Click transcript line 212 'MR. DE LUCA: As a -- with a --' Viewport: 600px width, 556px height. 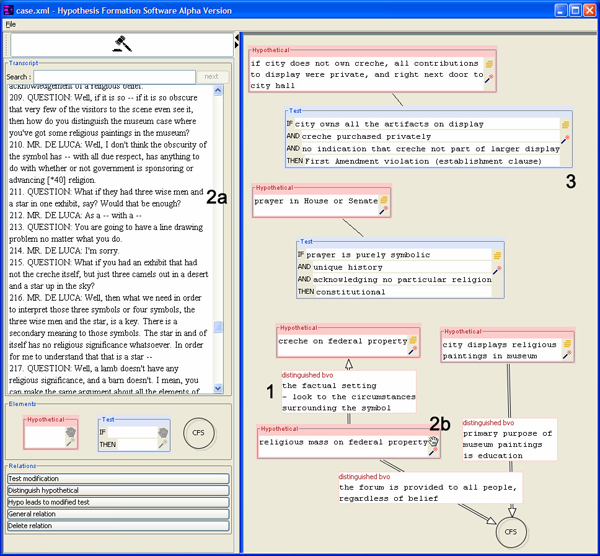(x=75, y=215)
